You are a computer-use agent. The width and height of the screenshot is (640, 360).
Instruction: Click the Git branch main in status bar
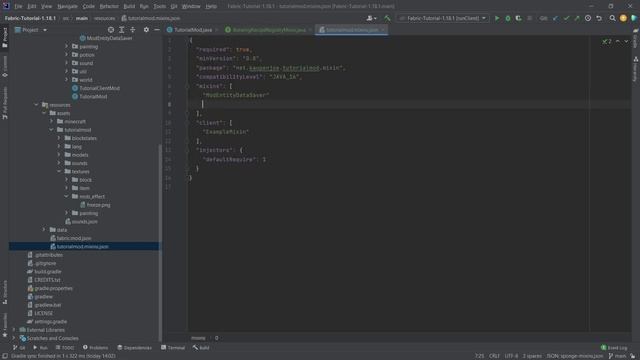click(x=617, y=356)
